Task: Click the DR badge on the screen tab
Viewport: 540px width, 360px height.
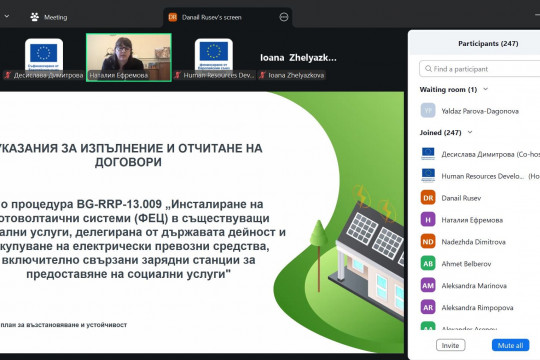Action: (173, 17)
